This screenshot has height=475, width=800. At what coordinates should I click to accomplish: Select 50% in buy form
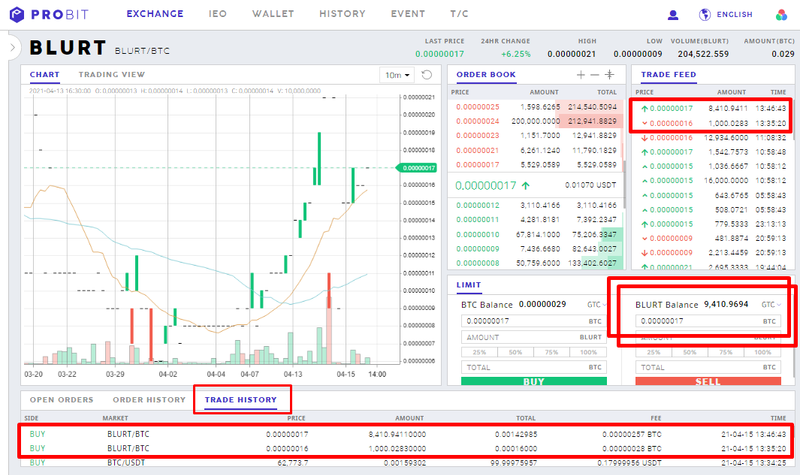click(515, 352)
